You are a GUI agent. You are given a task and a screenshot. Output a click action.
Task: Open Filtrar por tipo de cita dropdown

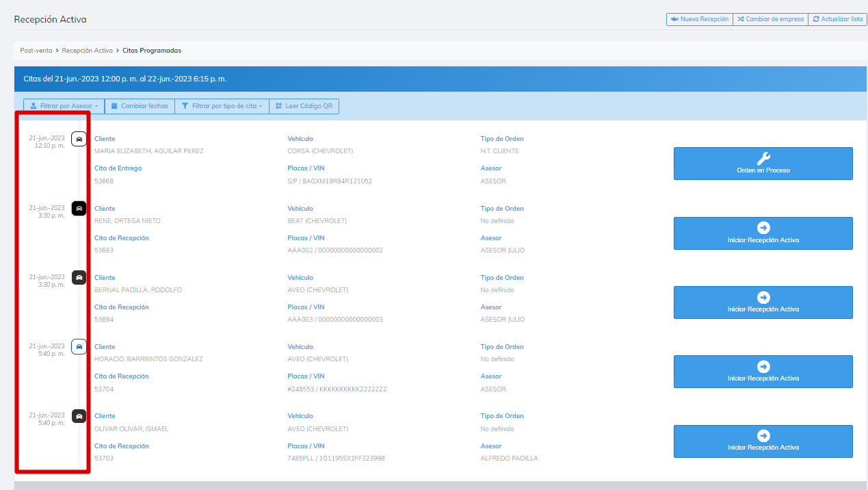[222, 106]
